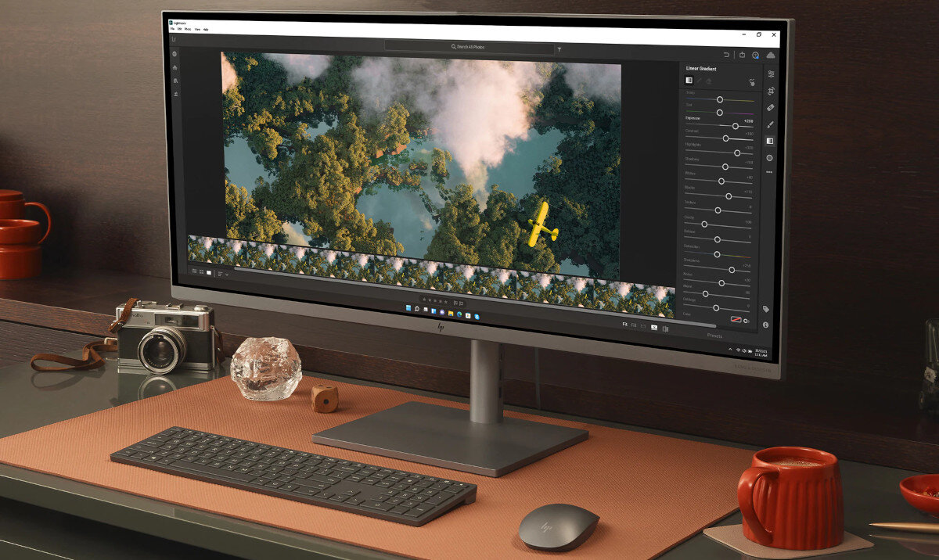Open the Photo menu
Screen dimensions: 939x560
[187, 29]
